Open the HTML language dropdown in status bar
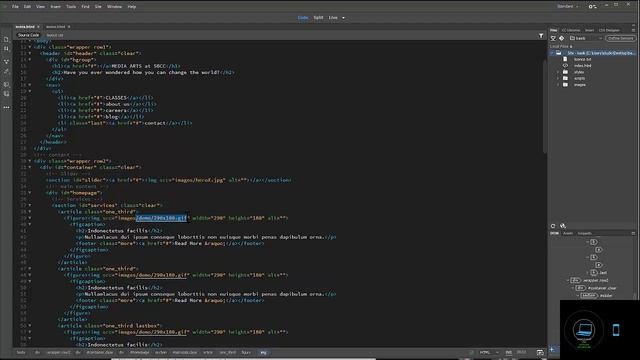The height and width of the screenshot is (360, 640). [x=488, y=353]
